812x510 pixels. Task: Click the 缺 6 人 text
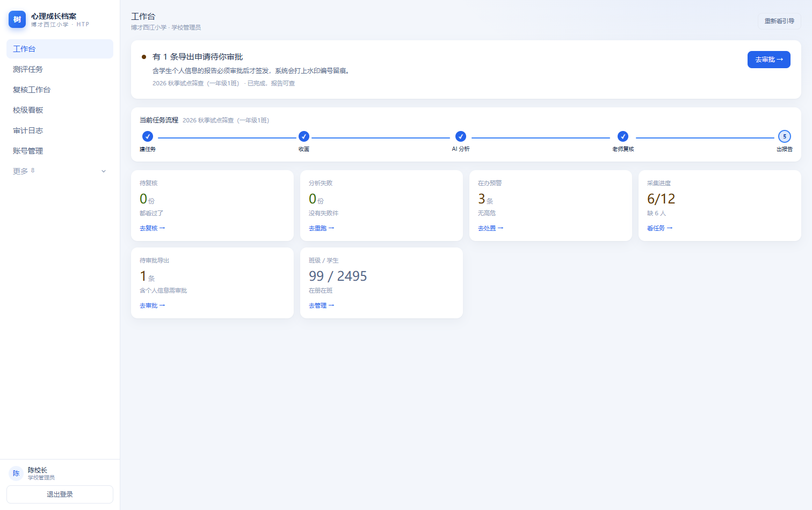point(656,213)
